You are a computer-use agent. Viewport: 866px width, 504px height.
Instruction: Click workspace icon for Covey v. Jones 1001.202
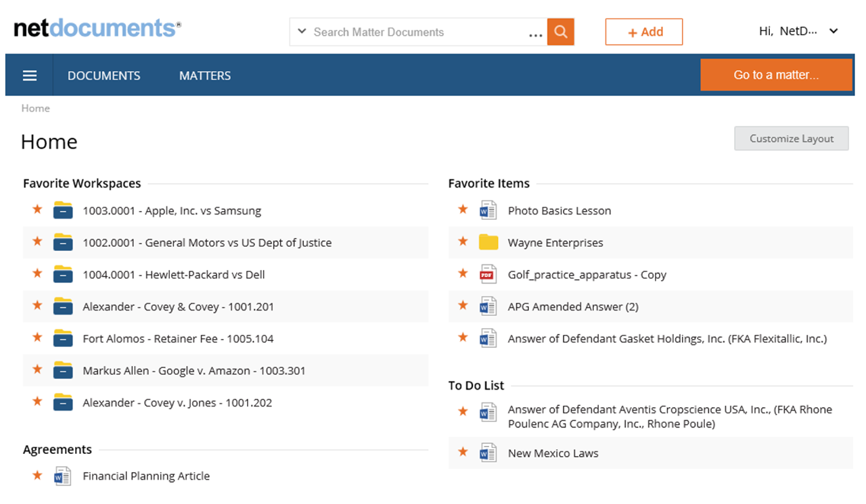pos(63,402)
